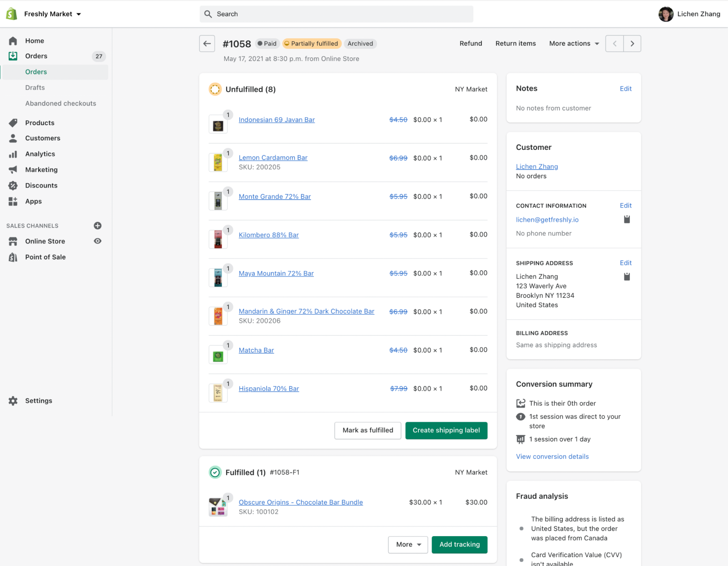Click Create shipping label button

click(446, 431)
